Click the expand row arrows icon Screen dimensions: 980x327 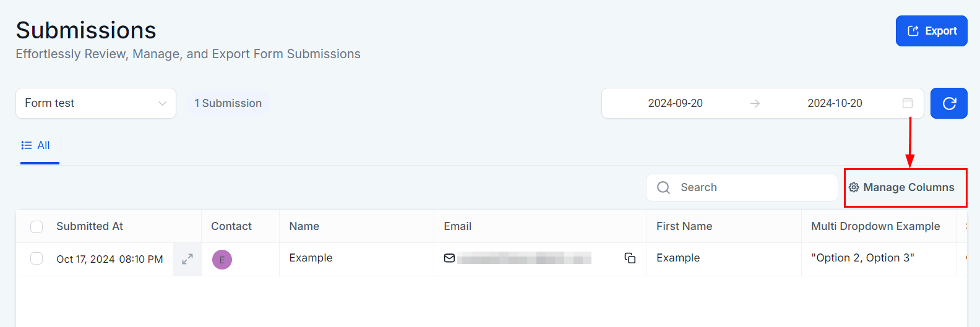187,259
